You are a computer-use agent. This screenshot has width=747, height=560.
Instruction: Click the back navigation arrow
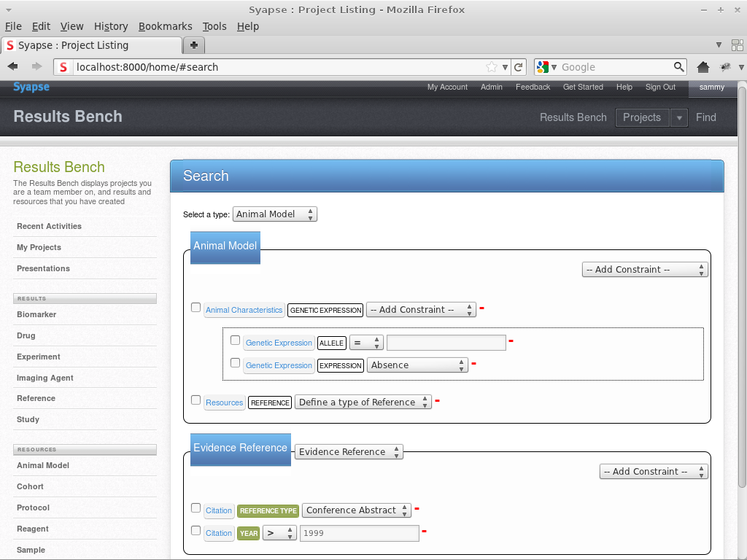(x=13, y=67)
